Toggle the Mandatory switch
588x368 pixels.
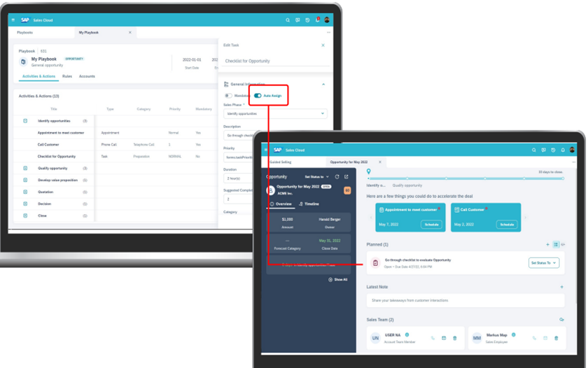pyautogui.click(x=228, y=96)
